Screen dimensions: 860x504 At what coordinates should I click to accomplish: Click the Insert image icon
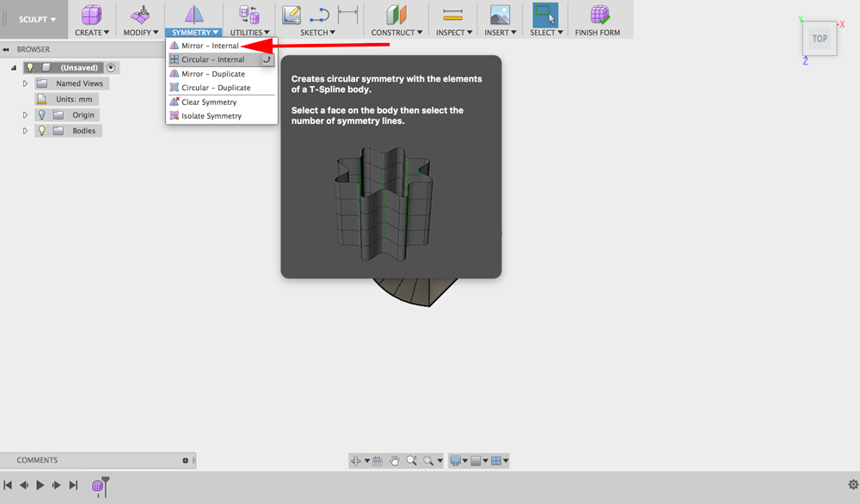[x=500, y=15]
